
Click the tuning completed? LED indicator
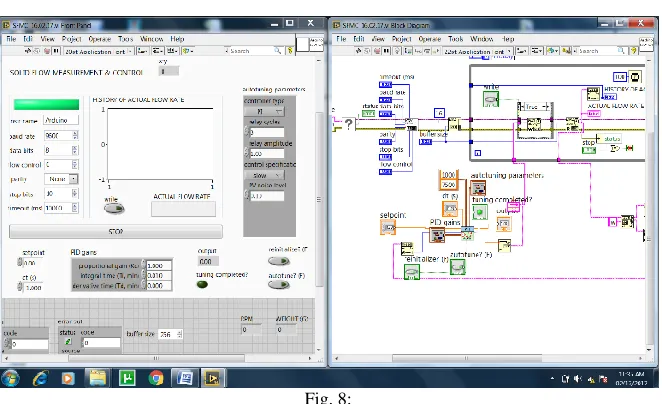[202, 285]
